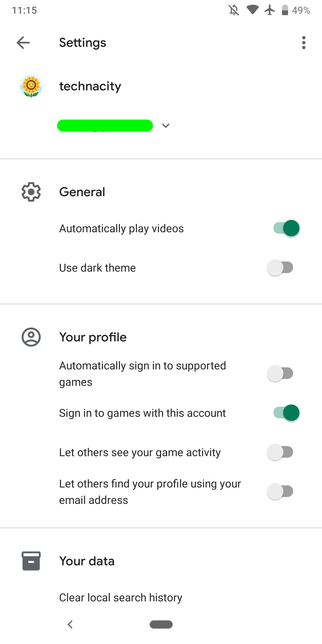Tap the home pill navigation button
Screen dimensions: 322x644
pyautogui.click(x=161, y=624)
